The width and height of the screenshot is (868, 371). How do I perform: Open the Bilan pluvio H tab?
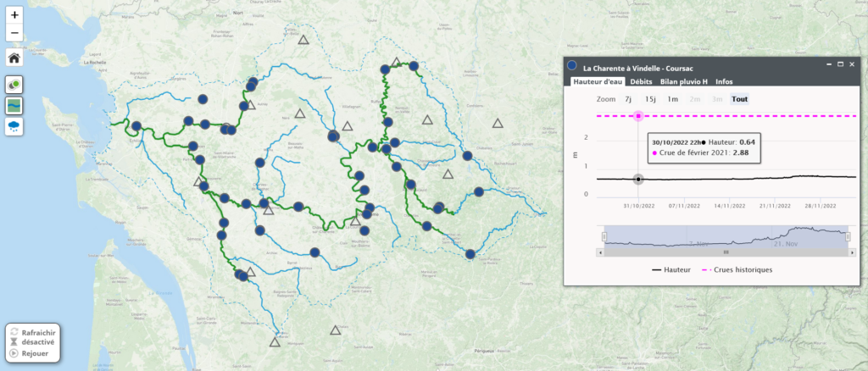(x=683, y=81)
